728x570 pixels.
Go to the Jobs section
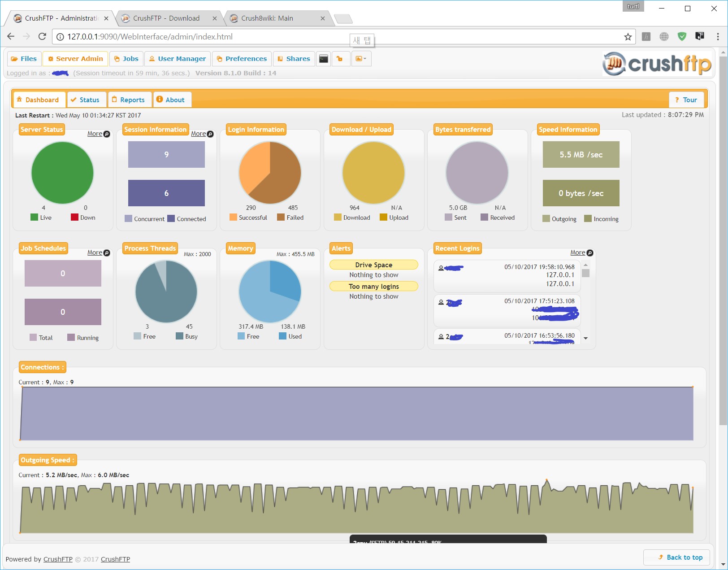[126, 59]
